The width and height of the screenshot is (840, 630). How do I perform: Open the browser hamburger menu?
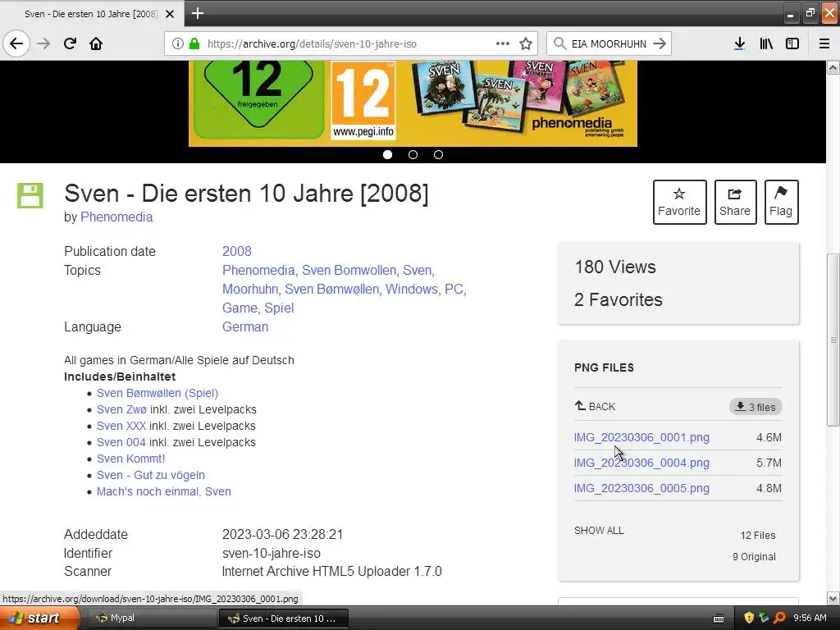pos(824,43)
